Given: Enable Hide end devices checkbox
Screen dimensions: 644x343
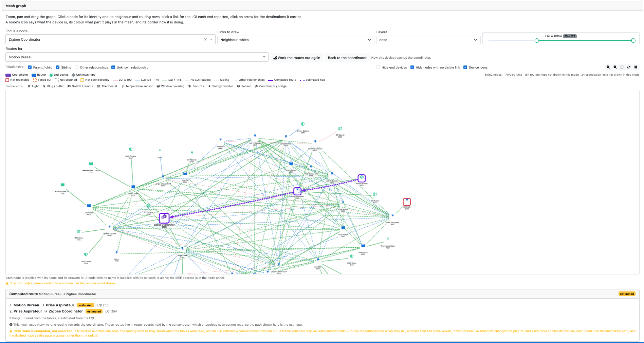Looking at the screenshot, I should pos(378,67).
